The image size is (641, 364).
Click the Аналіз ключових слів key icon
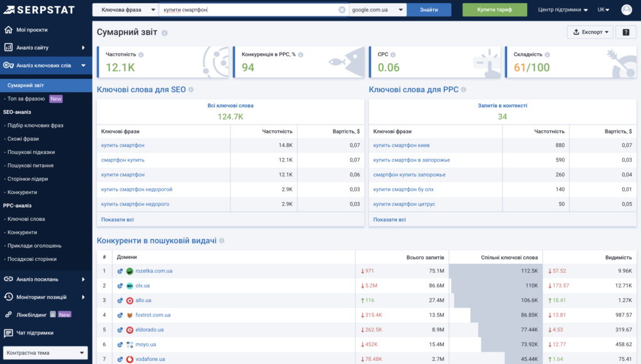click(x=8, y=65)
